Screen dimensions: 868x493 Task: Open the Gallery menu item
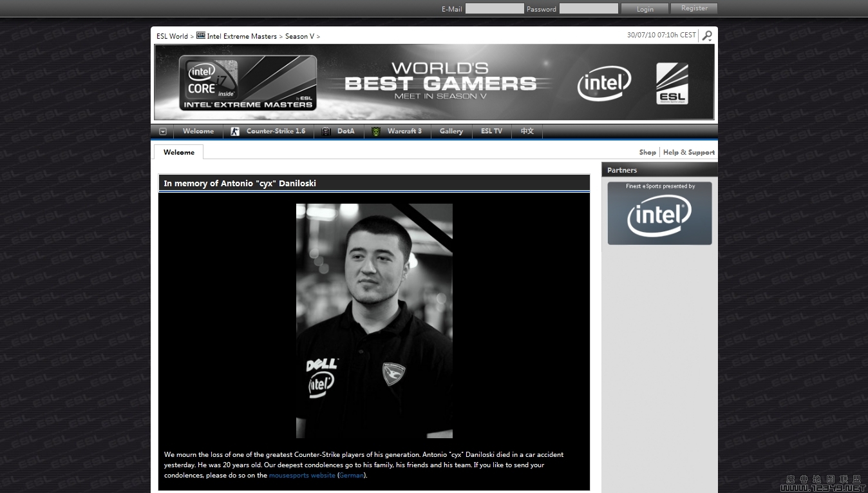point(451,131)
